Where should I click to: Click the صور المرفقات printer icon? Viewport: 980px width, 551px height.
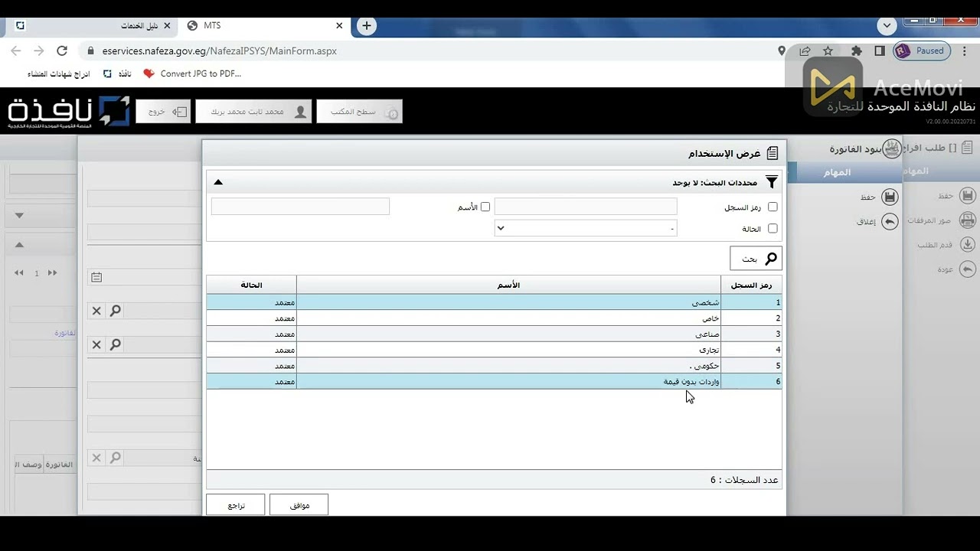pyautogui.click(x=968, y=220)
